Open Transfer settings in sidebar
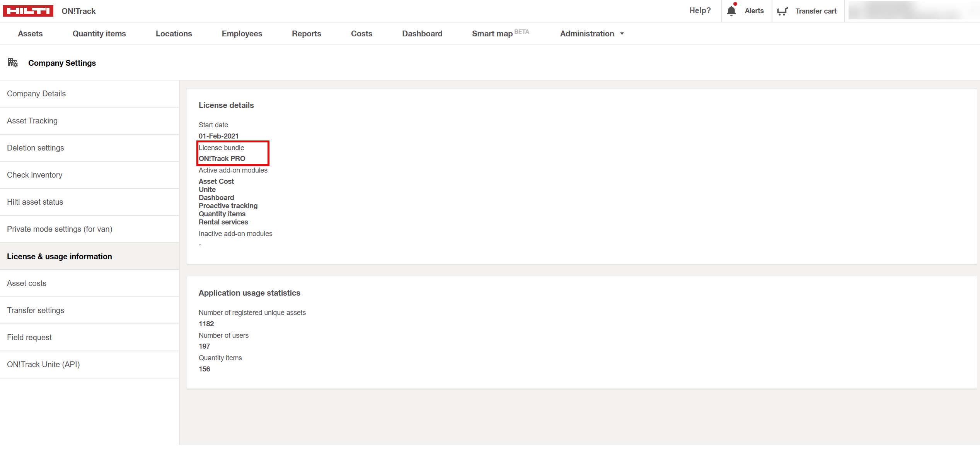 click(36, 310)
